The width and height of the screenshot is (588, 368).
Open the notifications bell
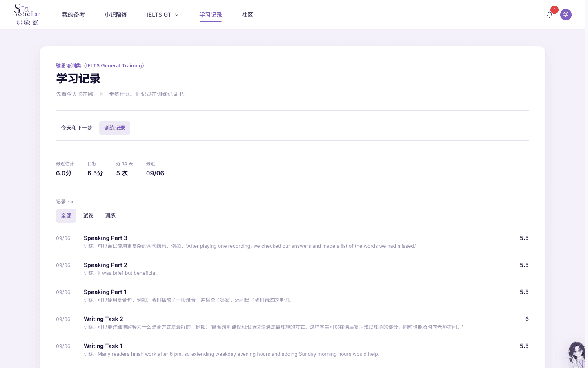point(550,15)
